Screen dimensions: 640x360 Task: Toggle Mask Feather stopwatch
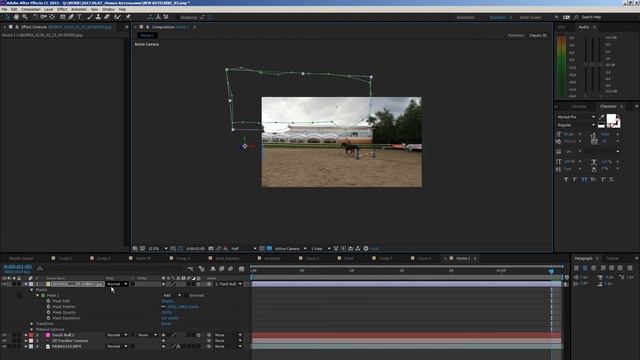(x=48, y=307)
